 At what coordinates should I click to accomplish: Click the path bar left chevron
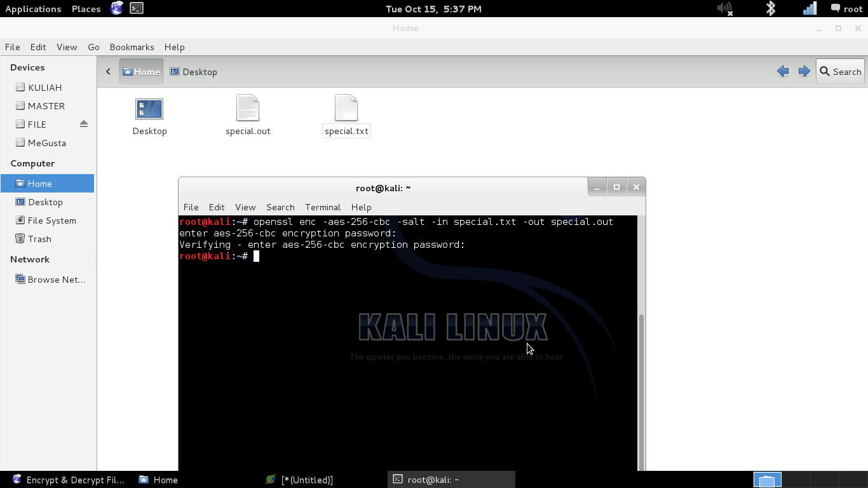(108, 72)
